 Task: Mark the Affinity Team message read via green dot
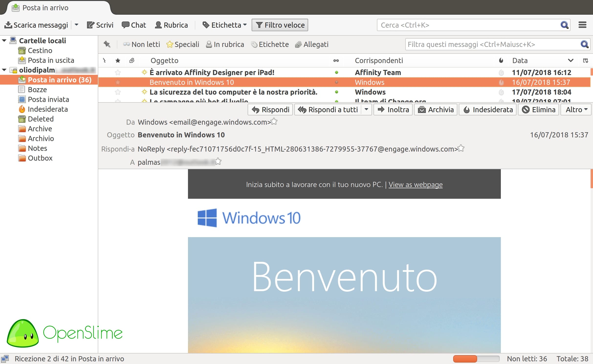[x=337, y=72]
